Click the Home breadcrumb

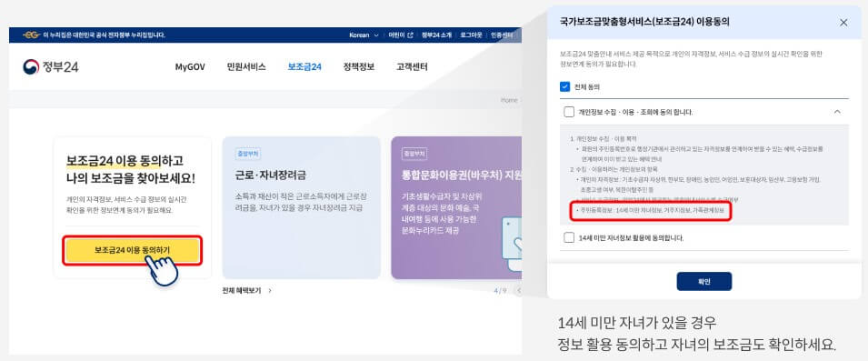pos(508,100)
